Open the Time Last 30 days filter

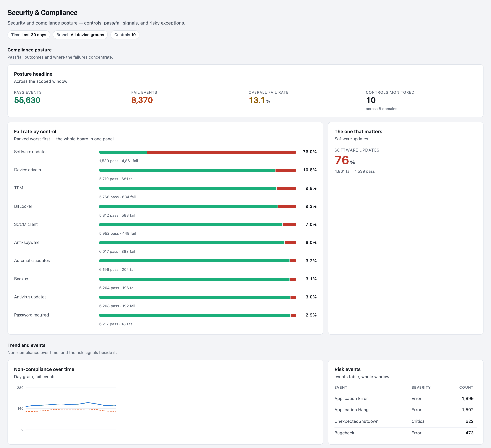tap(29, 35)
